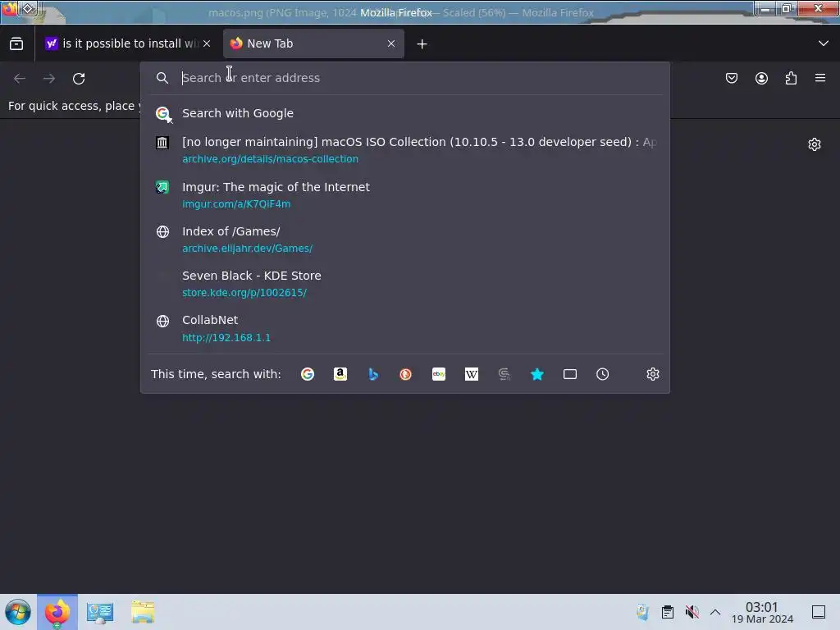This screenshot has height=630, width=840.
Task: Expand the list all tabs chevron
Action: [x=824, y=43]
